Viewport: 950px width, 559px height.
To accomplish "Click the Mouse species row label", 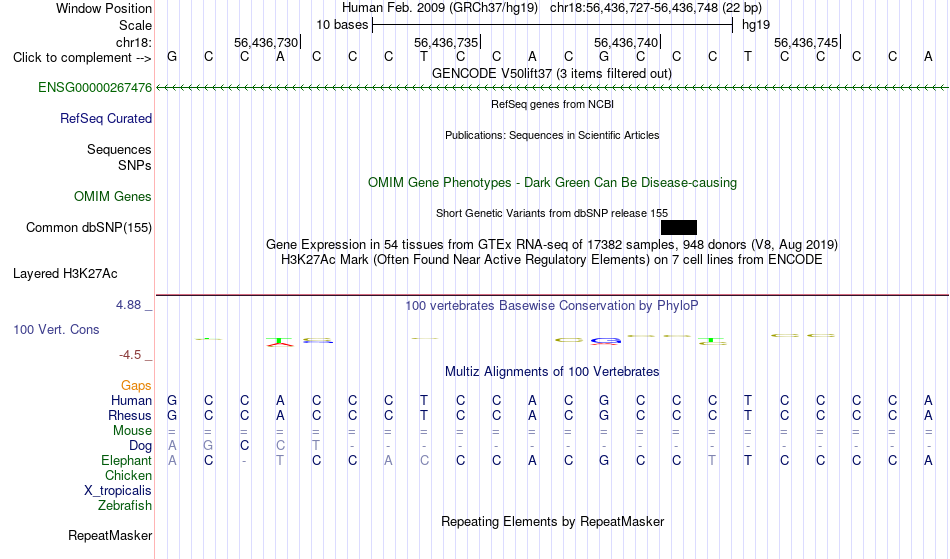I will [132, 431].
